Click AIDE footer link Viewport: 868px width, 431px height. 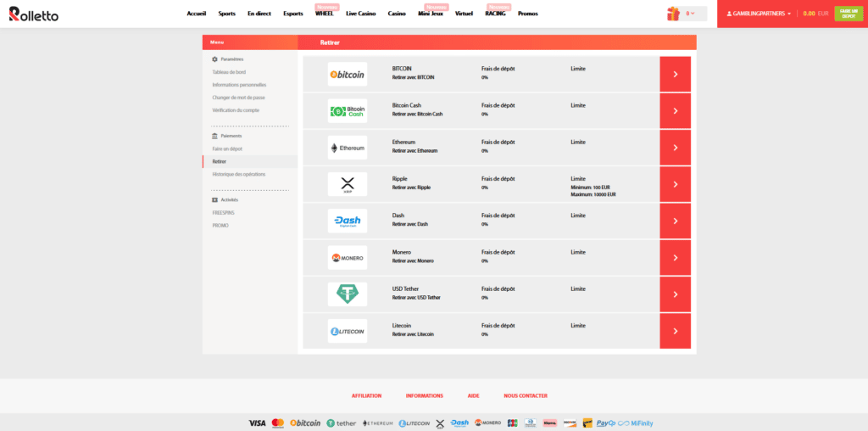point(473,396)
